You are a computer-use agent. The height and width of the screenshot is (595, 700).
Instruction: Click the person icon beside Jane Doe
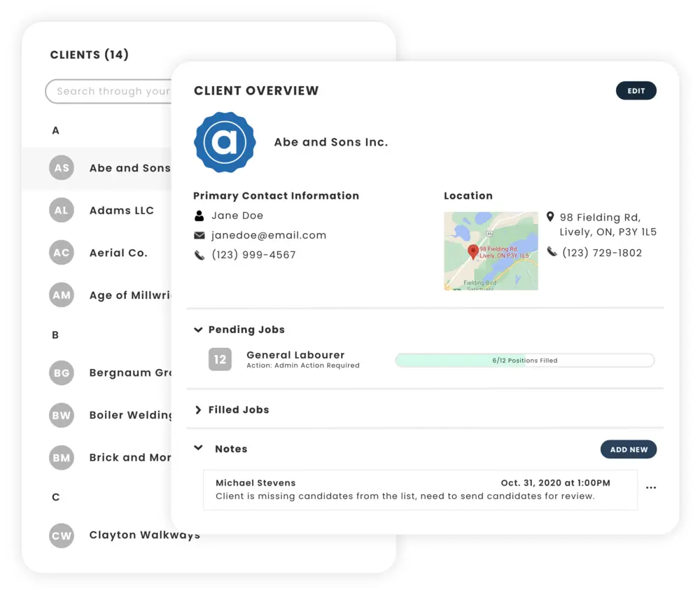point(199,216)
